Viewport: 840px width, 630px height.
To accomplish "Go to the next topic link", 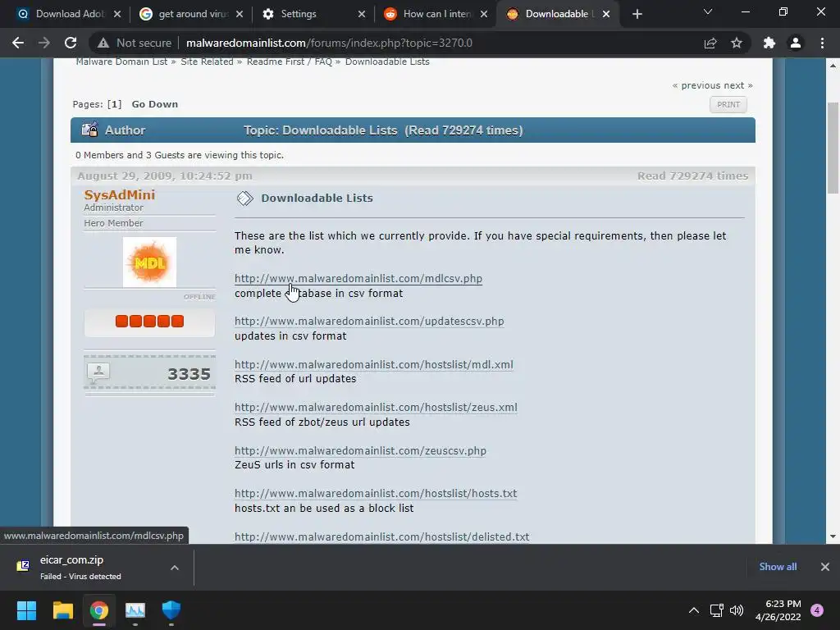I will 734,85.
